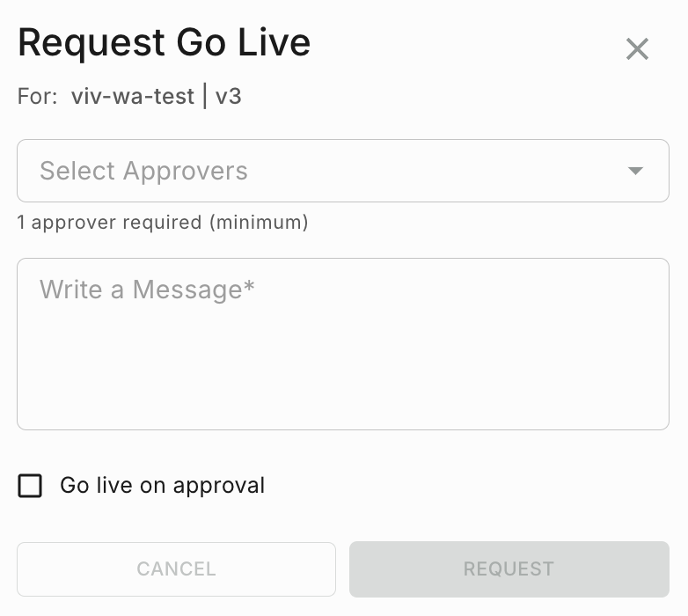
Task: Click the For: label under the title
Action: [x=37, y=96]
